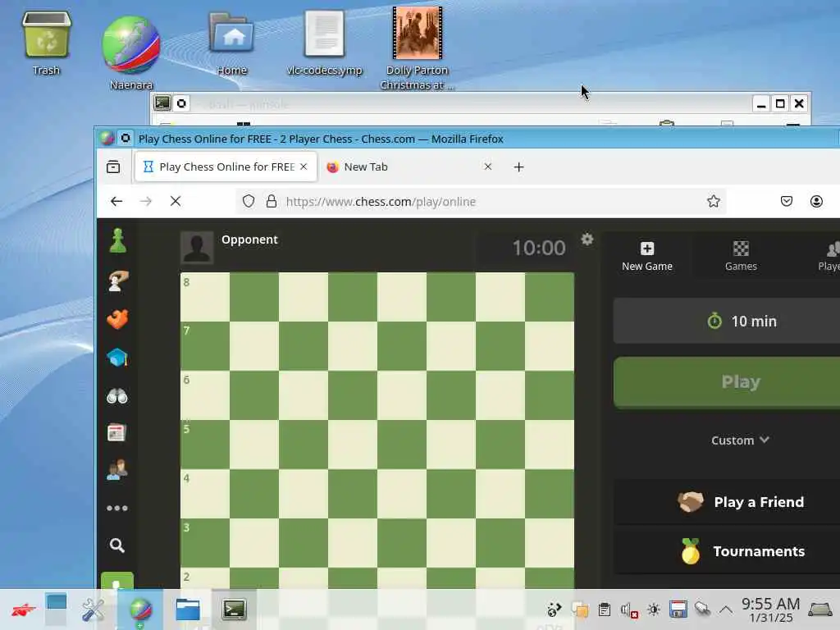Select the Games tab
Viewport: 840px width, 630px height.
tap(741, 257)
